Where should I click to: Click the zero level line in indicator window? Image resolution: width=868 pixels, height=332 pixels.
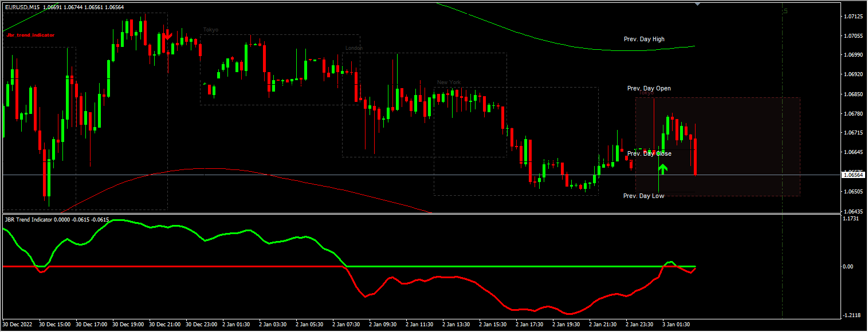tap(229, 266)
